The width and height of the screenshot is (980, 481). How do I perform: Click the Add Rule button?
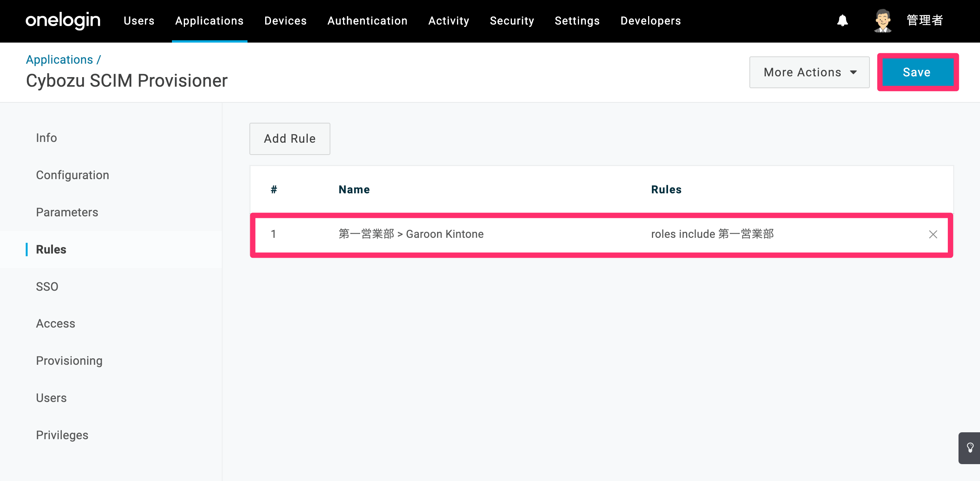coord(290,138)
